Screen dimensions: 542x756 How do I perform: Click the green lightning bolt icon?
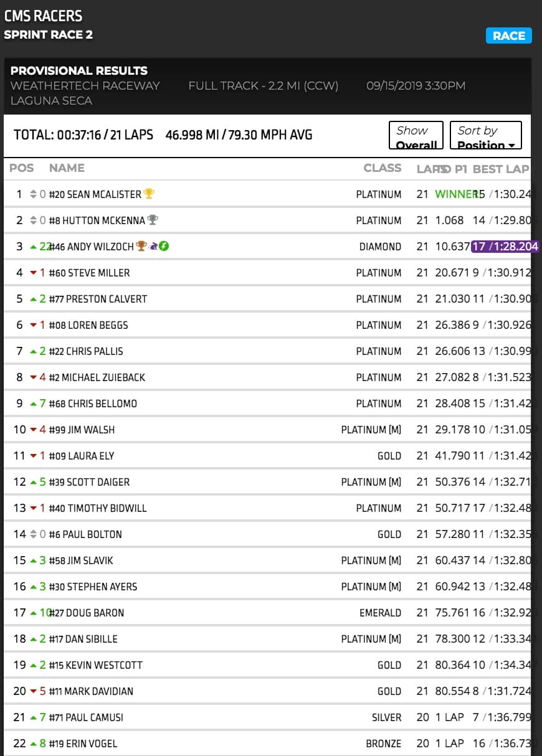[164, 246]
